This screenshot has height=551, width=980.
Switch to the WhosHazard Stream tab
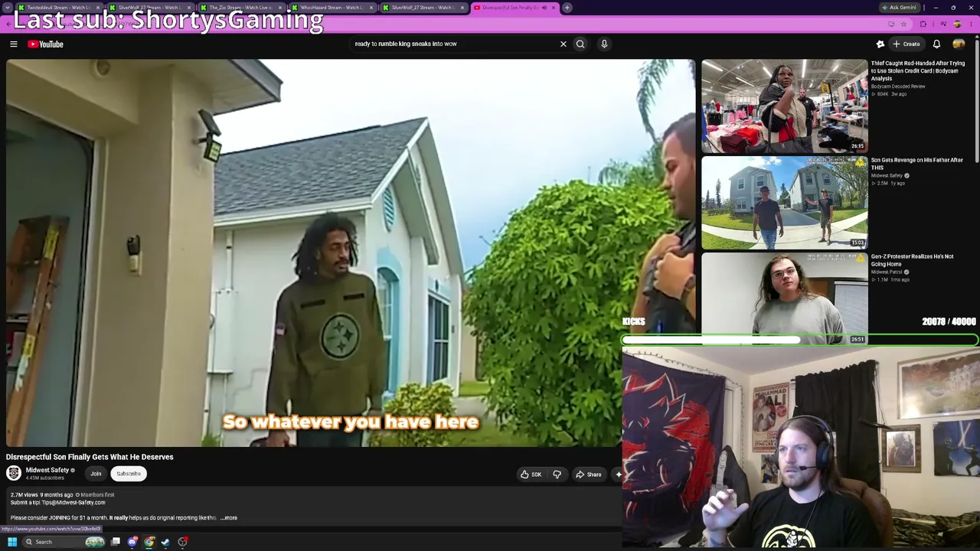(x=332, y=8)
